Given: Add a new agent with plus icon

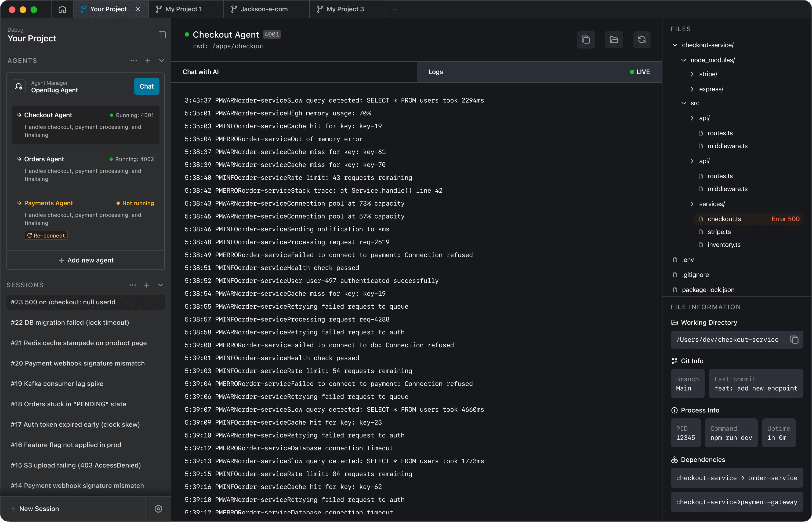Looking at the screenshot, I should [148, 61].
